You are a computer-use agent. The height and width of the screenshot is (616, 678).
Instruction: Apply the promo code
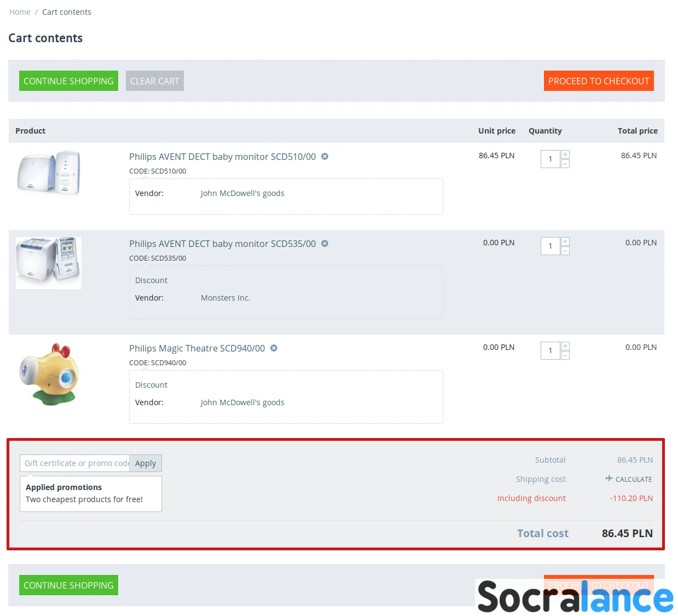point(146,463)
